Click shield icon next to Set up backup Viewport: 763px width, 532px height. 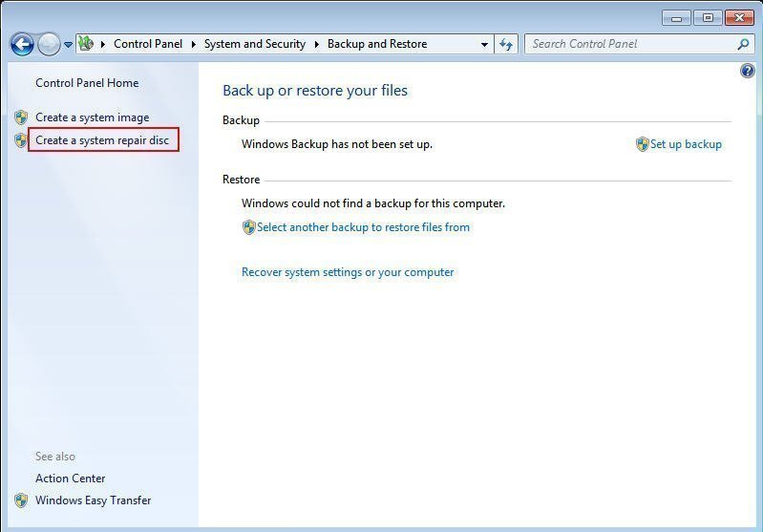(x=643, y=144)
